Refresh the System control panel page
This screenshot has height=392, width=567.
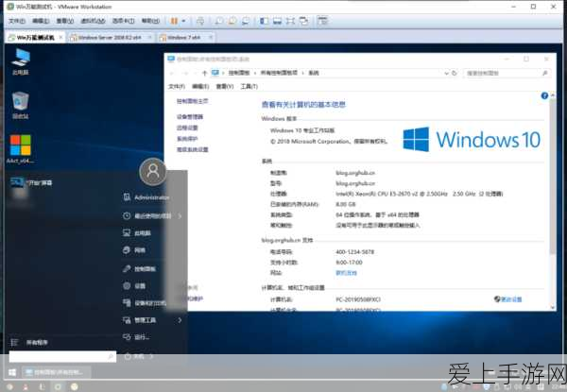click(x=455, y=73)
